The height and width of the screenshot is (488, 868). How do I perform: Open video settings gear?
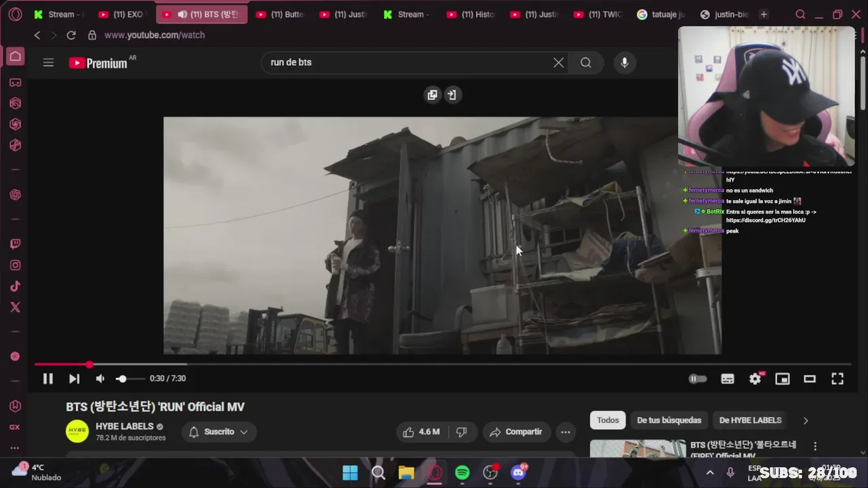click(x=755, y=379)
